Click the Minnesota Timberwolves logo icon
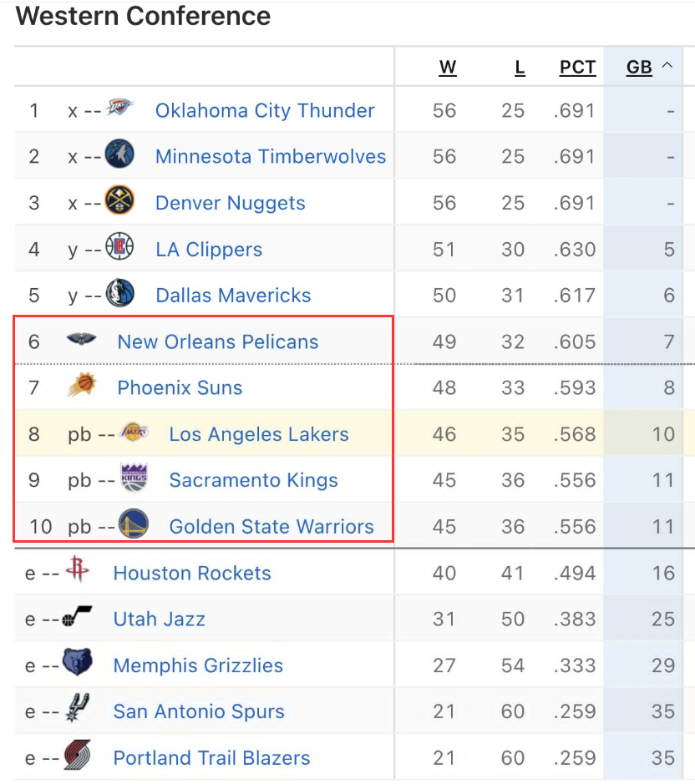Image resolution: width=695 pixels, height=784 pixels. (x=119, y=154)
